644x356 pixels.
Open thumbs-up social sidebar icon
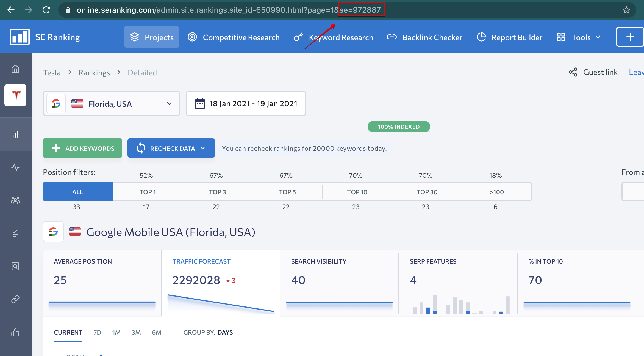click(15, 332)
